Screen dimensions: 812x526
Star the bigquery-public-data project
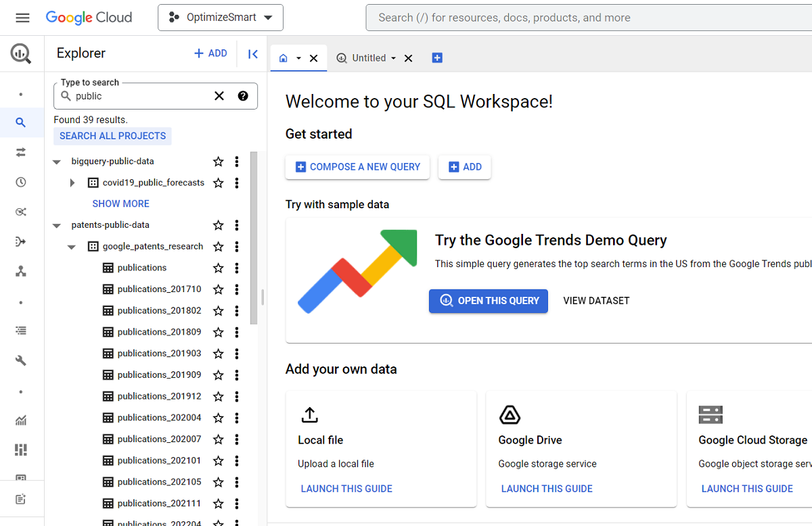coord(218,162)
